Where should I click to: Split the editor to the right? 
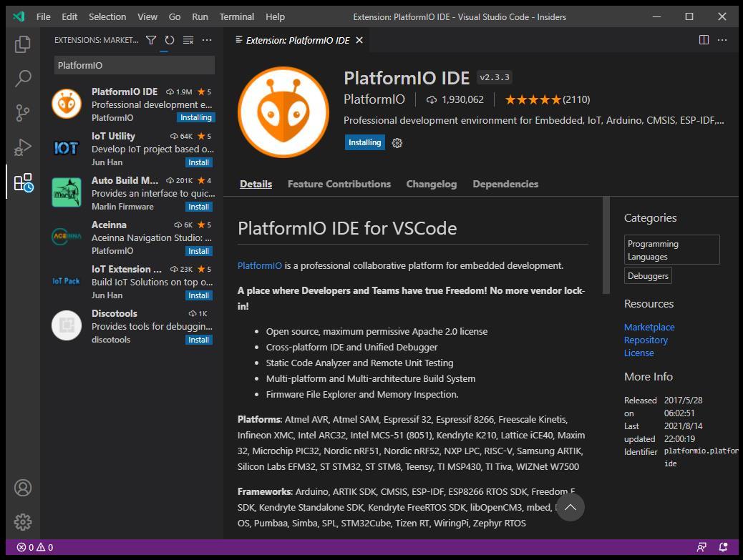[x=704, y=40]
